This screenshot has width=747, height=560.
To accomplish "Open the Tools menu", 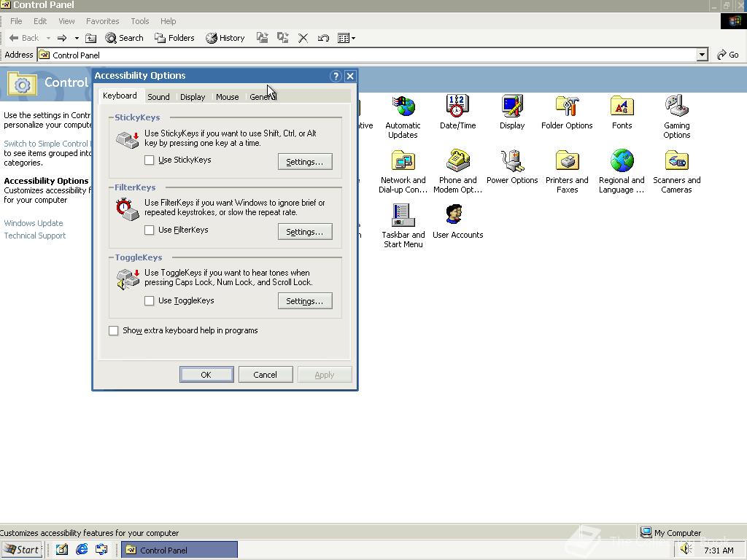I will [x=139, y=21].
